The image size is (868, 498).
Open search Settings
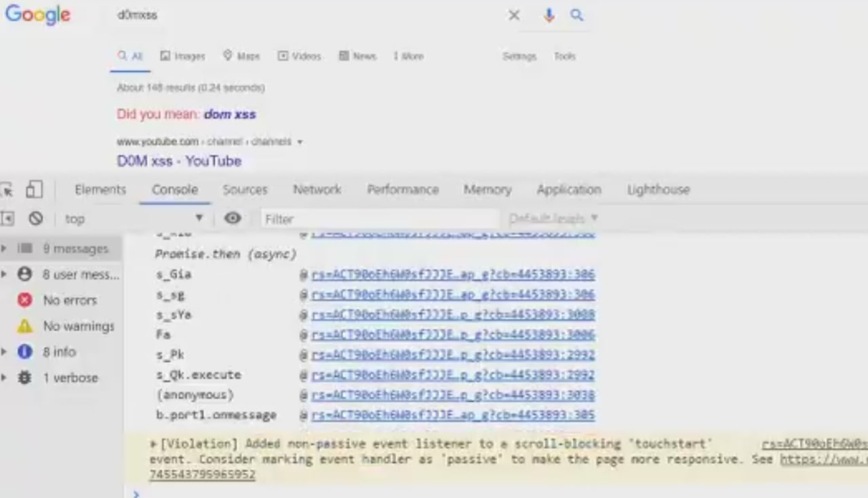(x=519, y=56)
